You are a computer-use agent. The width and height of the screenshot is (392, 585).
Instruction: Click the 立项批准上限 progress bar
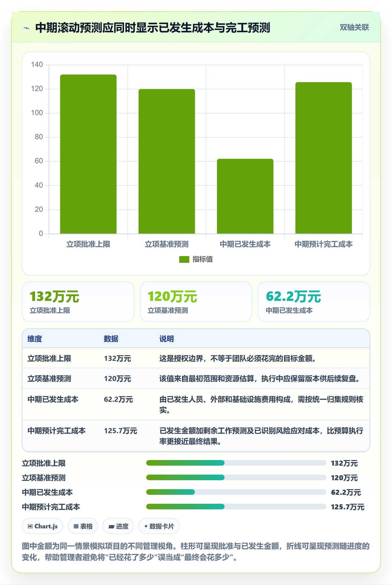pyautogui.click(x=236, y=463)
